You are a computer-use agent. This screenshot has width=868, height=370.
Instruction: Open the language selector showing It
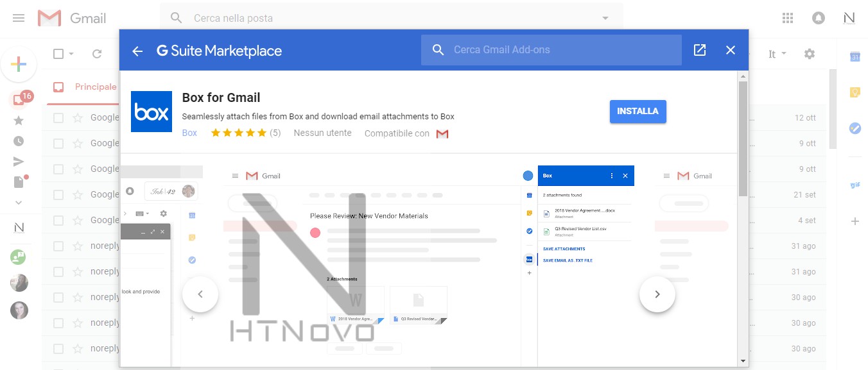point(774,54)
